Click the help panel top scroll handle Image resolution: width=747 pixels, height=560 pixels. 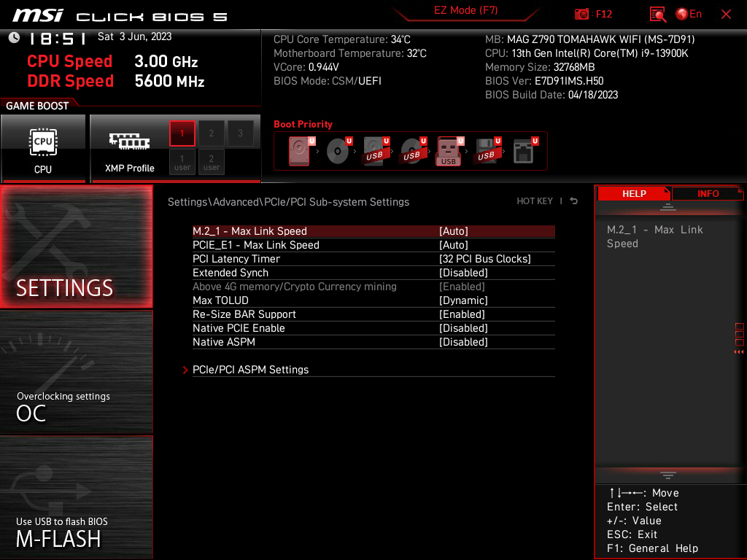(668, 207)
